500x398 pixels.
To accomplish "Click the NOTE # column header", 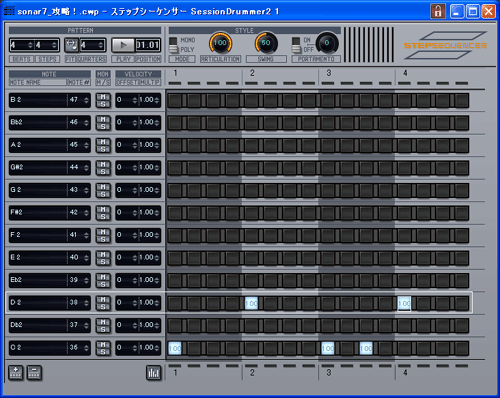I will pos(79,82).
